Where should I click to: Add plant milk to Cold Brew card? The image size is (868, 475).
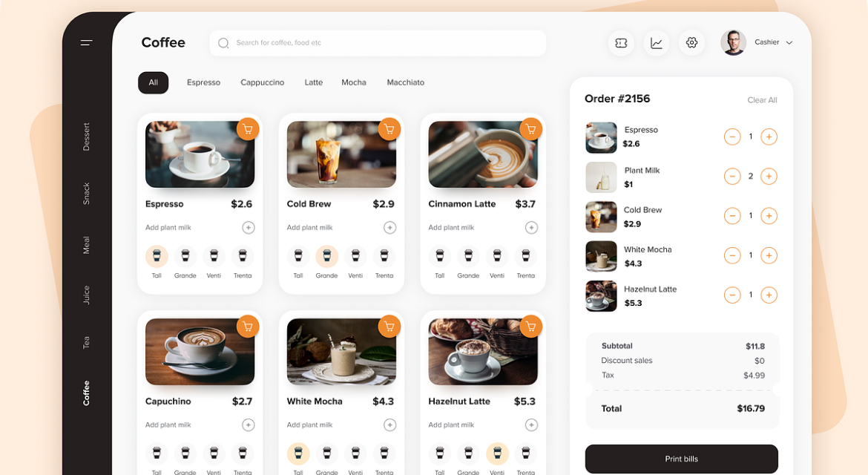click(390, 228)
